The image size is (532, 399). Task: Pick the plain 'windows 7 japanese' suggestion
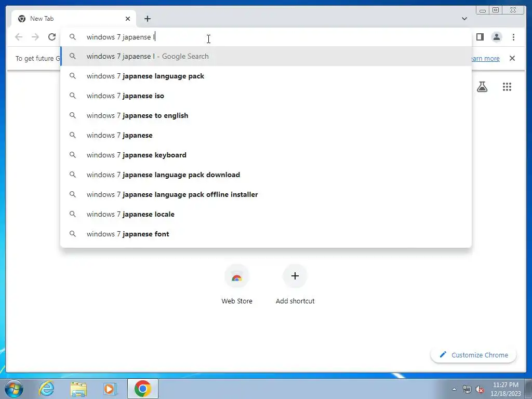click(266, 135)
